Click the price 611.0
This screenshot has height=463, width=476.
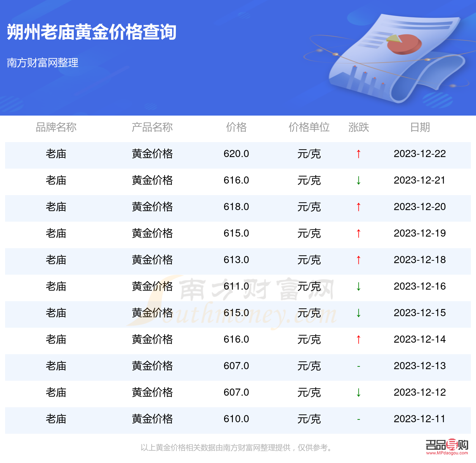point(236,286)
